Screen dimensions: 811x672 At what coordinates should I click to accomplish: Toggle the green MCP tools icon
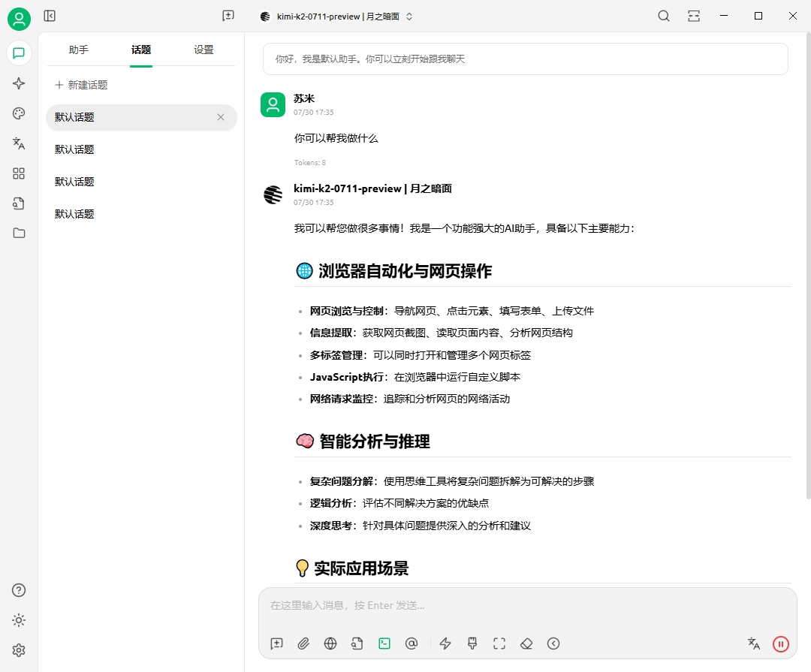pyautogui.click(x=384, y=643)
